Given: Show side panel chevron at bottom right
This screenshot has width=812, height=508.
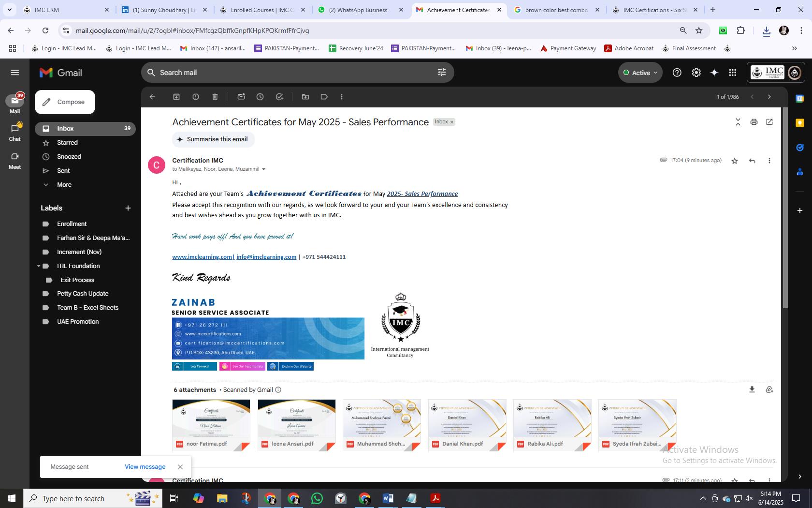Looking at the screenshot, I should point(800,477).
